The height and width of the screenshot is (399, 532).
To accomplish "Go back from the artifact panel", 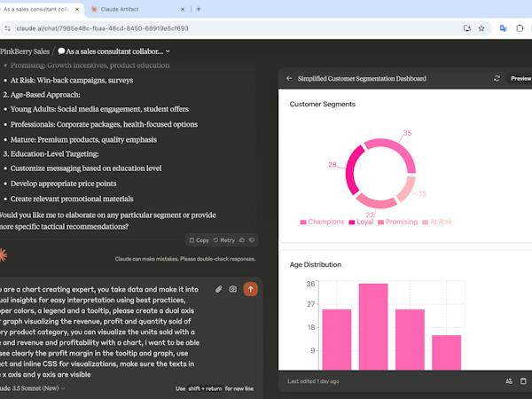I will 289,79.
